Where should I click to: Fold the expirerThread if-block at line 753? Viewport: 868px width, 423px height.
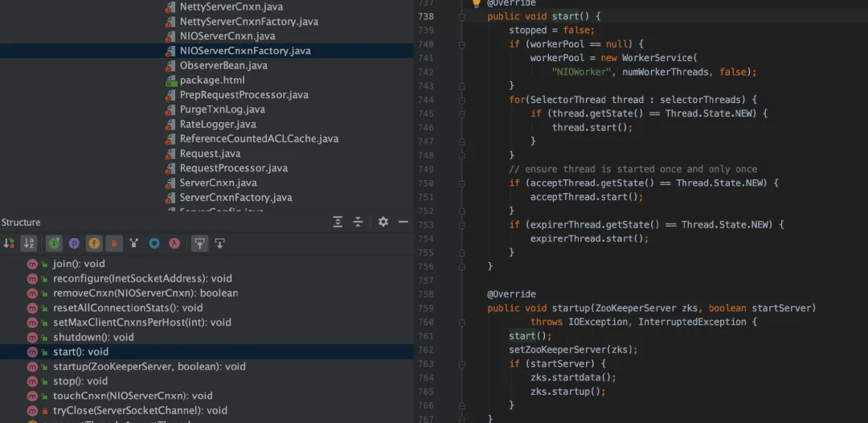pyautogui.click(x=461, y=225)
